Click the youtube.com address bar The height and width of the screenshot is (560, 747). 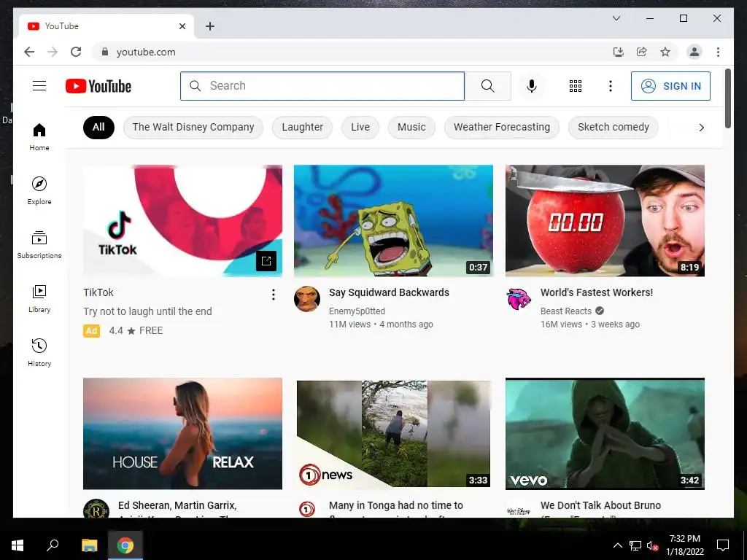(x=352, y=52)
